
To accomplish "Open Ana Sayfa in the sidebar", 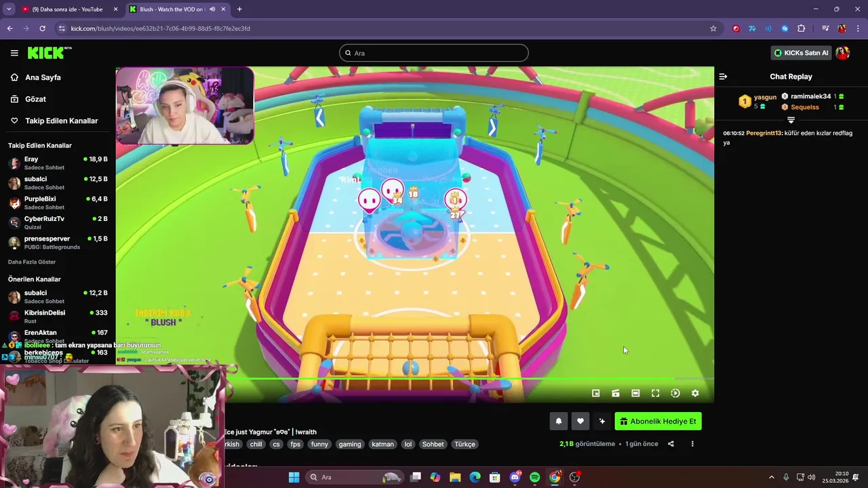I will [x=43, y=77].
